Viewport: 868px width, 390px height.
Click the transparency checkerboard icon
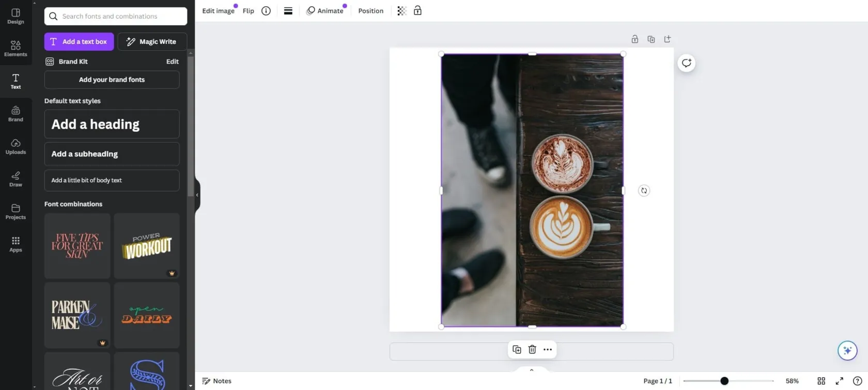pyautogui.click(x=401, y=11)
